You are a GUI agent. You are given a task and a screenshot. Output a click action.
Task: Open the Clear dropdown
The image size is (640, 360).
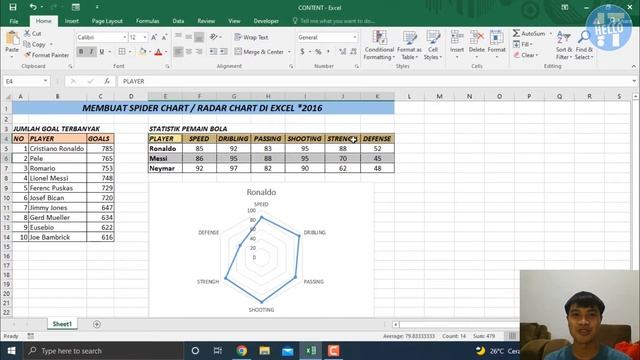[527, 55]
